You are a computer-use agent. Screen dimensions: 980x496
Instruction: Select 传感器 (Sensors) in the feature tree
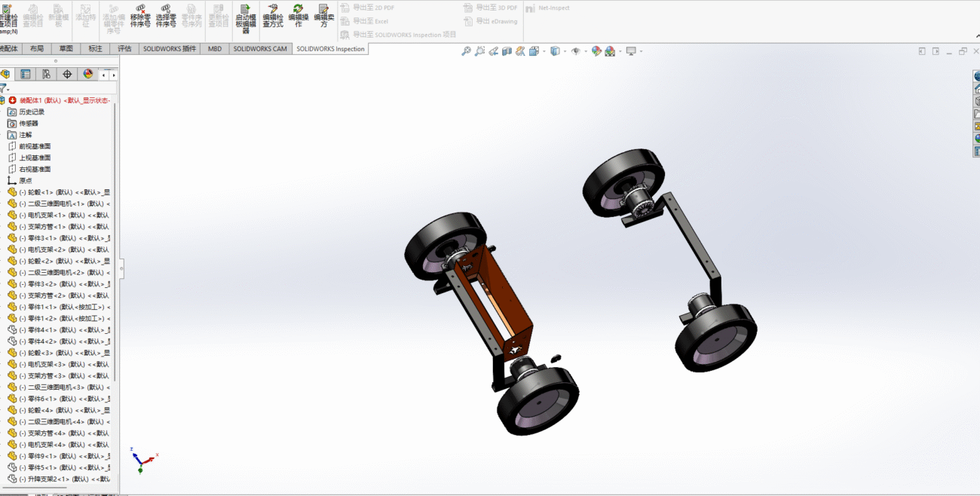point(29,123)
